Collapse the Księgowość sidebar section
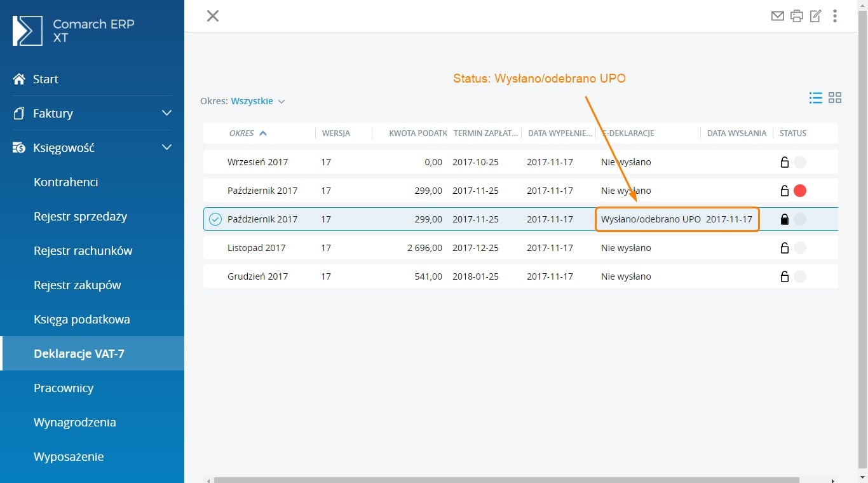 [x=166, y=147]
